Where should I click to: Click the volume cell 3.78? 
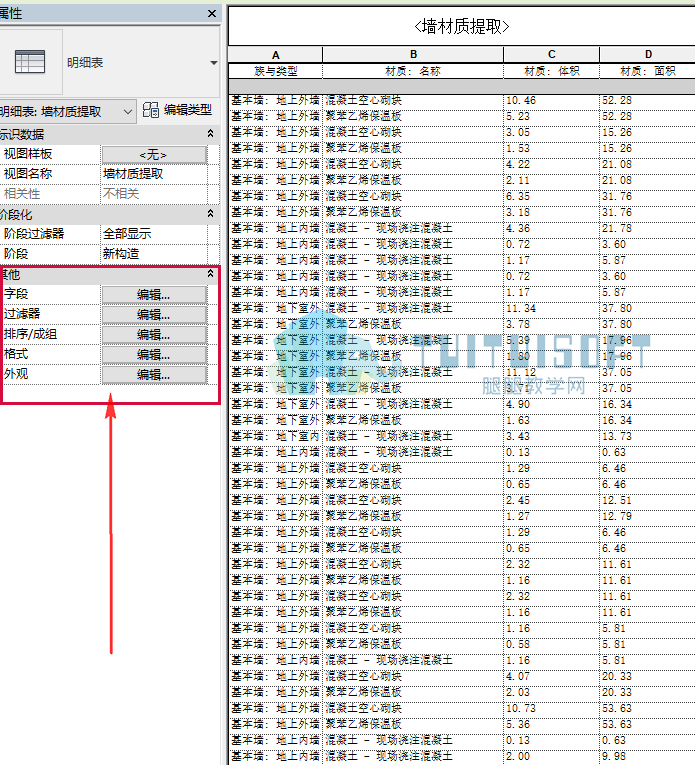point(552,324)
